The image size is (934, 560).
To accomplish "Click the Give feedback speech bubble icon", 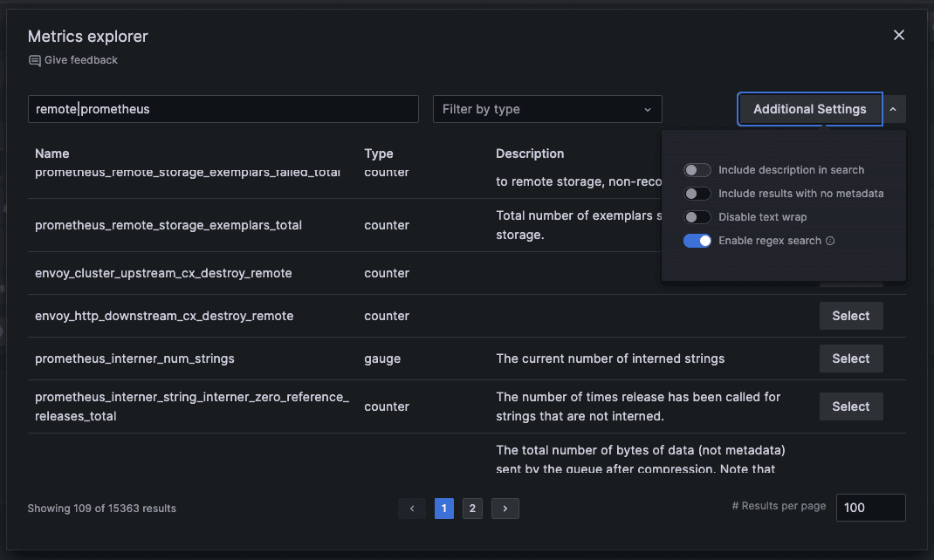I will 35,59.
